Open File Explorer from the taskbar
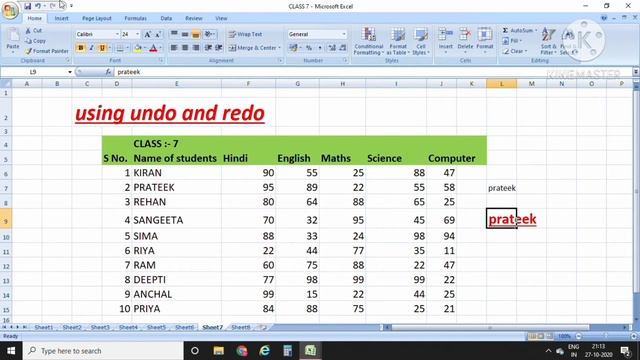 click(x=219, y=351)
